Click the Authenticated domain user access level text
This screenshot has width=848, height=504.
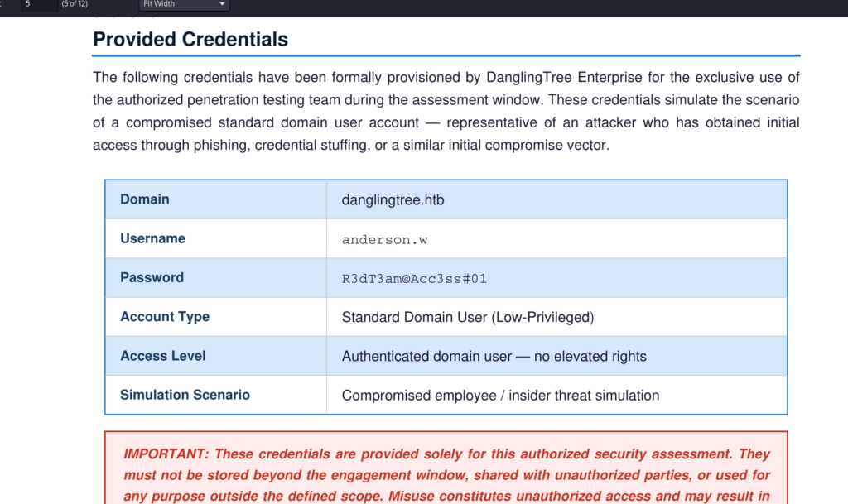point(494,357)
